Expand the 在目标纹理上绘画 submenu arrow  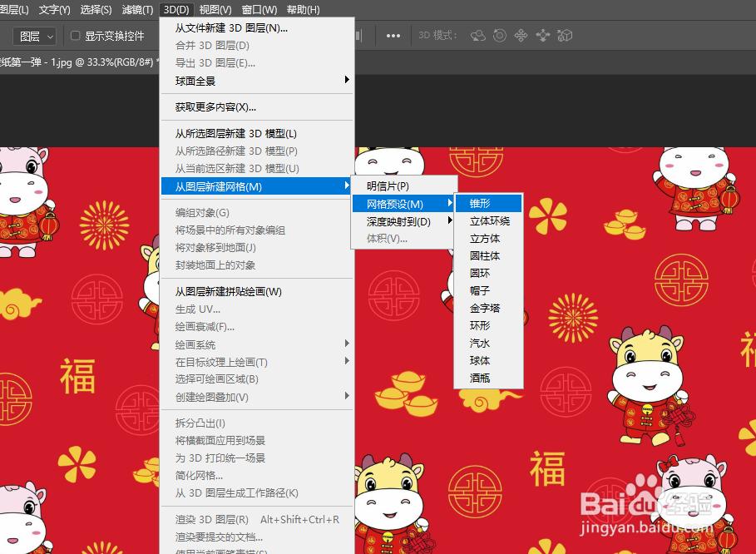347,361
